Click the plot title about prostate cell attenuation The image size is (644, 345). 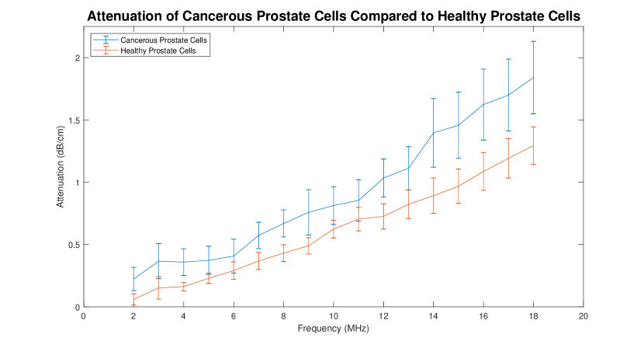click(334, 16)
